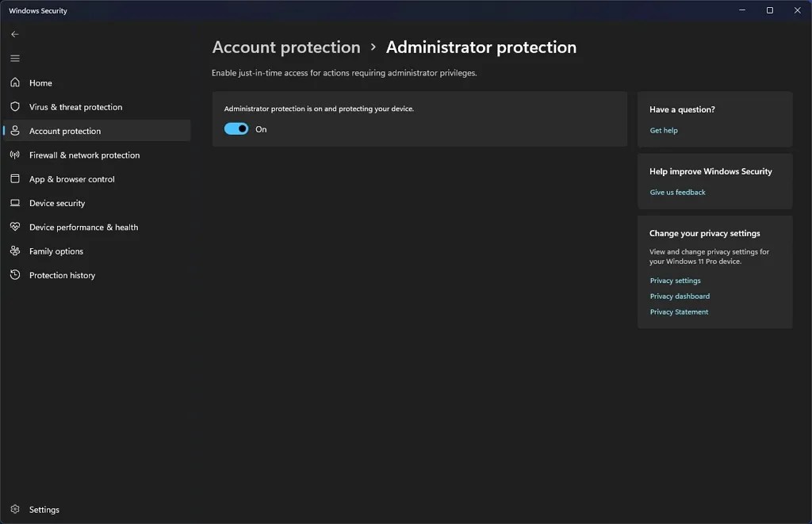Click the Device security laptop icon
Viewport: 812px width, 524px height.
coord(15,203)
